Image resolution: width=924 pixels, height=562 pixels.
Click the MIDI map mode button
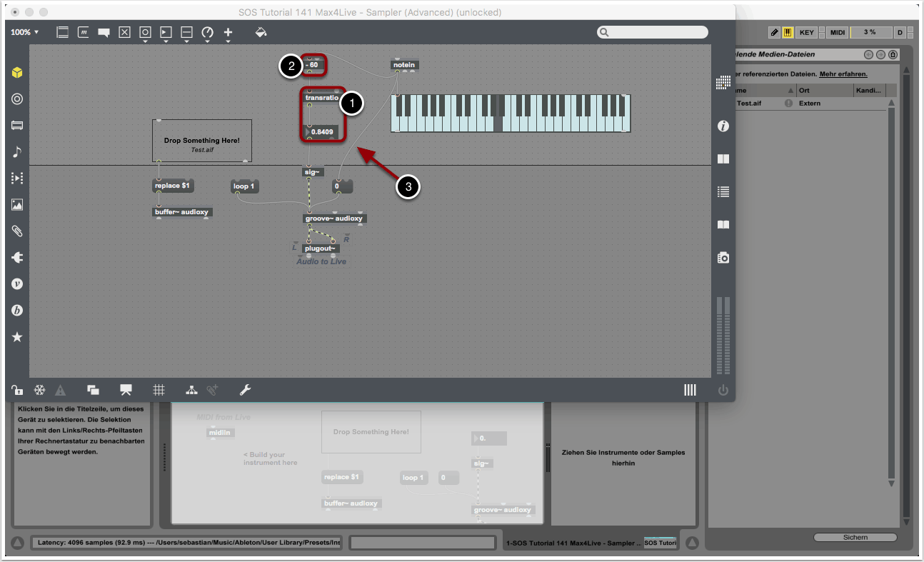coord(838,32)
